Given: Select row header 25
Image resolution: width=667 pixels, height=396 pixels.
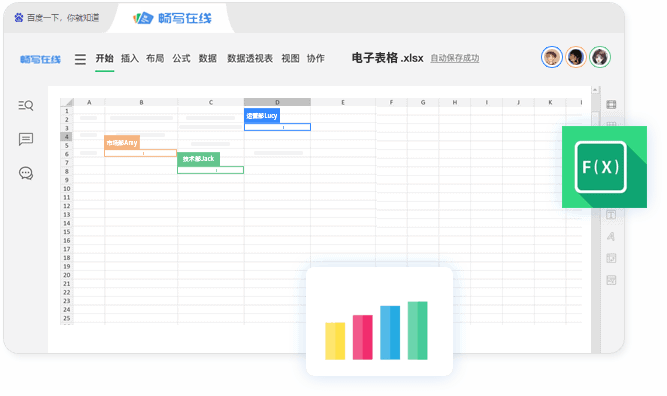Looking at the screenshot, I should click(x=67, y=318).
